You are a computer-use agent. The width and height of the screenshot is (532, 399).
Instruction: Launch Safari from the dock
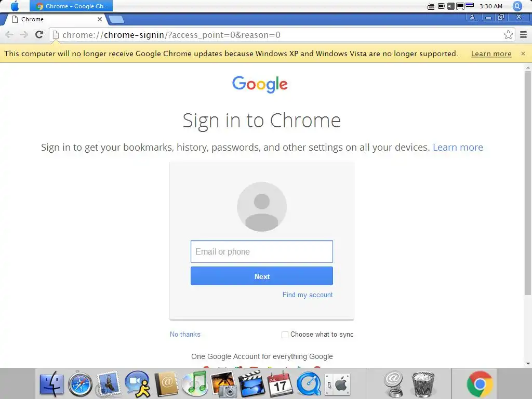80,384
